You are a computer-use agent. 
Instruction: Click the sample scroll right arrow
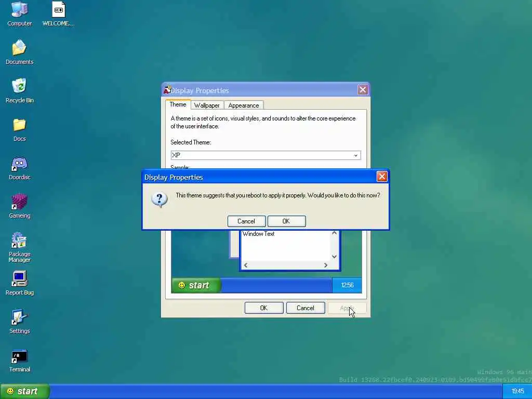pos(326,265)
